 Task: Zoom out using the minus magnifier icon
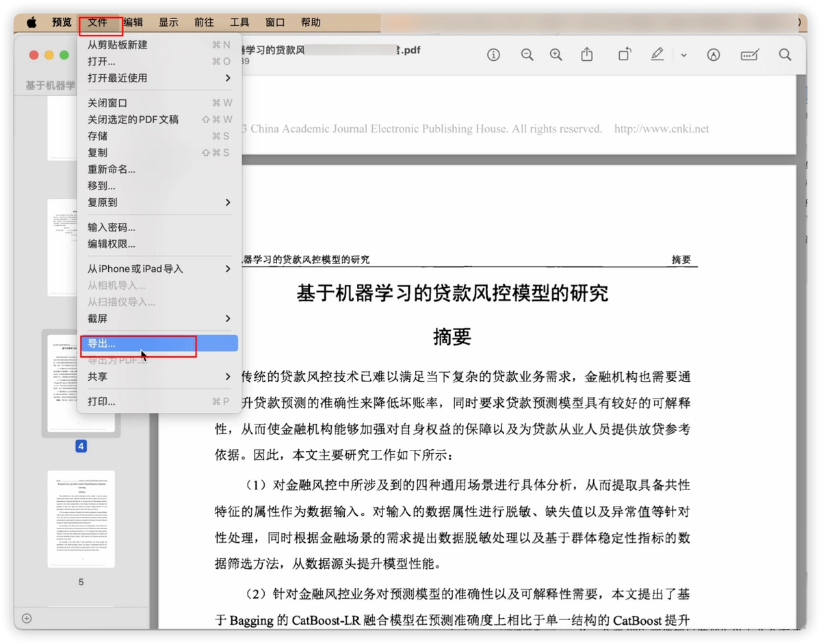[527, 55]
